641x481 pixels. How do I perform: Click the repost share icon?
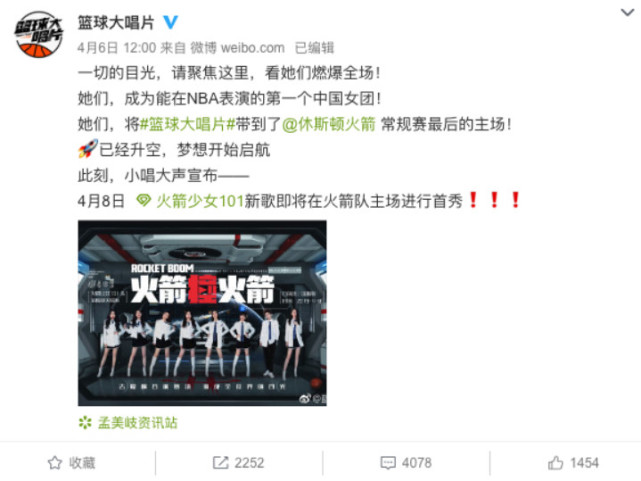221,463
